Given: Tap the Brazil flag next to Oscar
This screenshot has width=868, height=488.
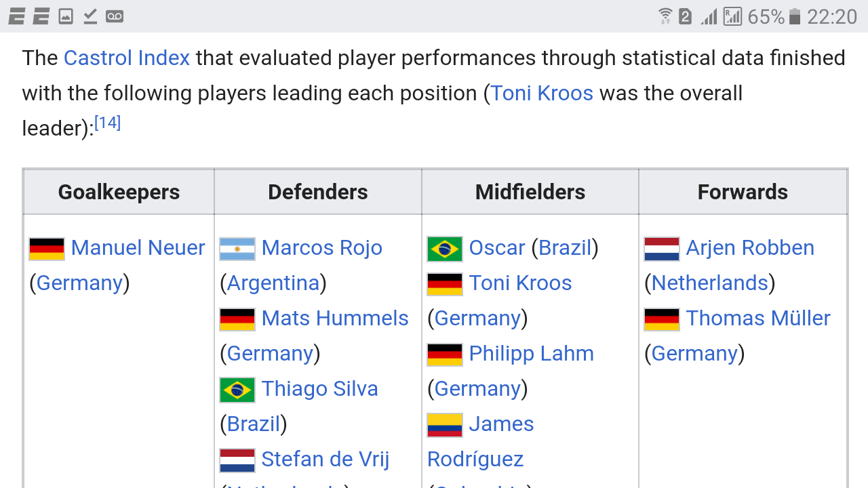Looking at the screenshot, I should [x=445, y=249].
